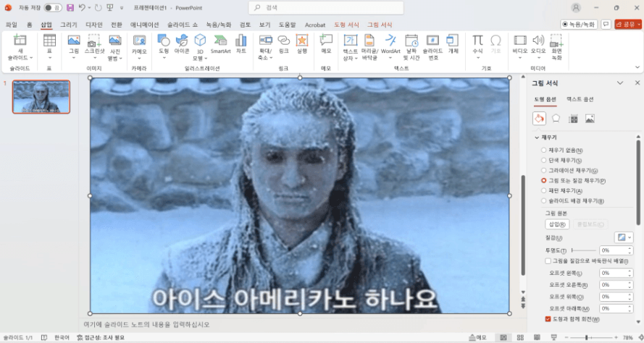The image size is (644, 343).
Task: Select slide 1 thumbnail
Action: click(41, 97)
